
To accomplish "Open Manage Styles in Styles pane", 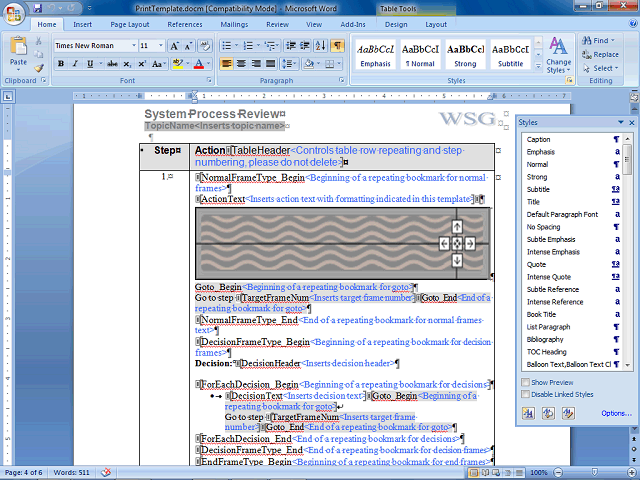I will (x=568, y=413).
